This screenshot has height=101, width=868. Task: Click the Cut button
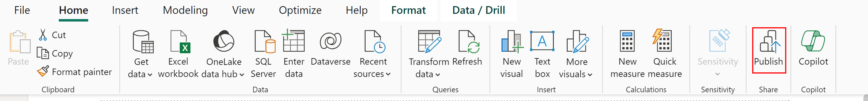pos(52,35)
